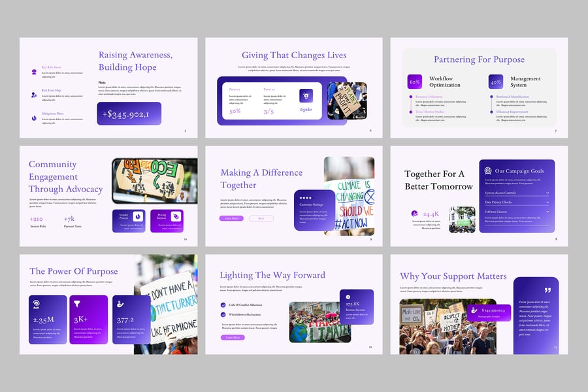This screenshot has width=588, height=392.
Task: Click the target icon beside Our Campaign Goals
Action: click(487, 171)
